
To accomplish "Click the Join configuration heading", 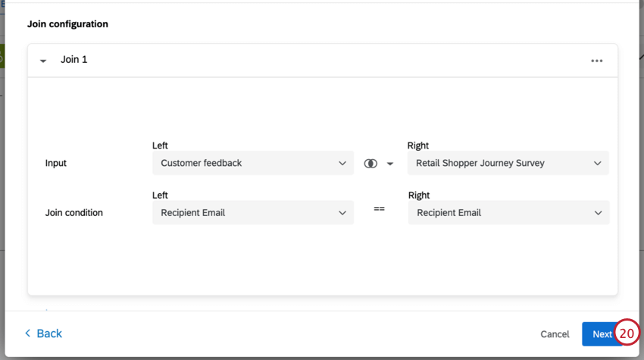I will [67, 24].
